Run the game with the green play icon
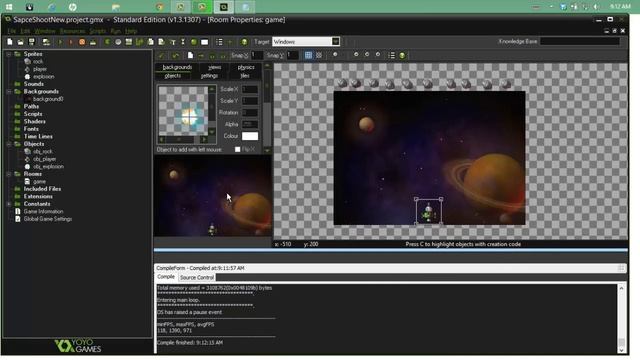 [x=60, y=42]
